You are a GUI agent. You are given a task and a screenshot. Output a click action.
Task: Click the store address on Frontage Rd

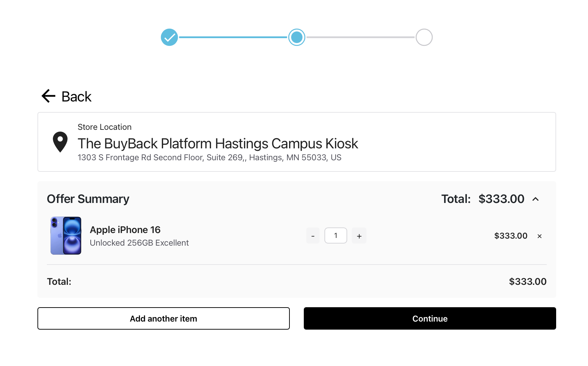pos(209,157)
